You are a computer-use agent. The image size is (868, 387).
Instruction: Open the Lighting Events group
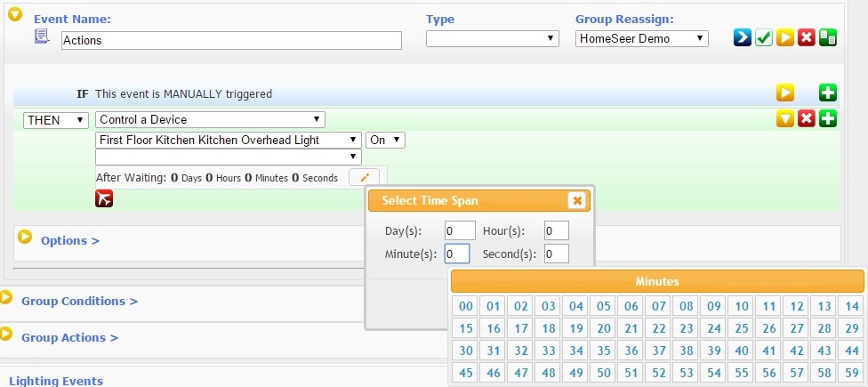tap(56, 381)
